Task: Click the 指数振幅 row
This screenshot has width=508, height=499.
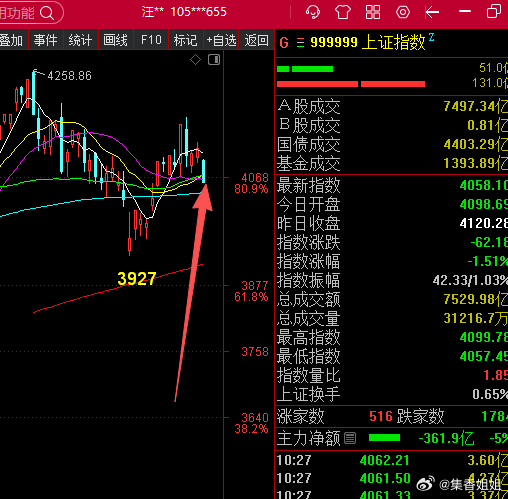Action: (x=392, y=280)
